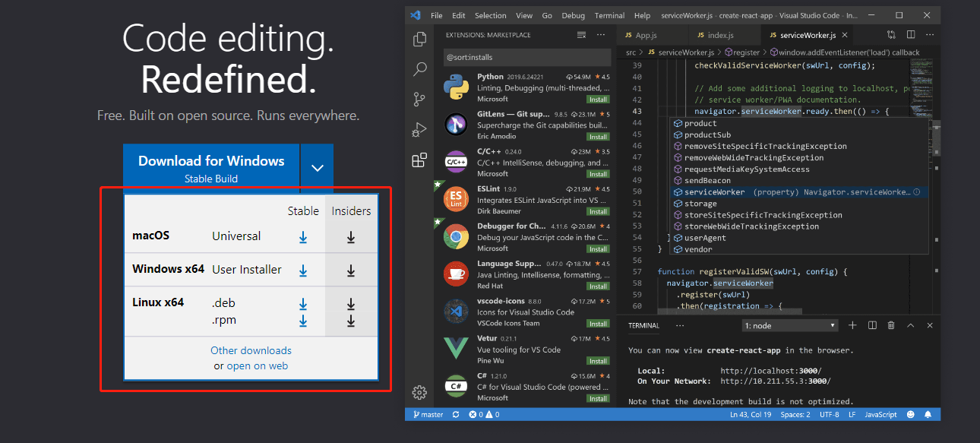
Task: Open the Source Control view icon
Action: pyautogui.click(x=419, y=100)
